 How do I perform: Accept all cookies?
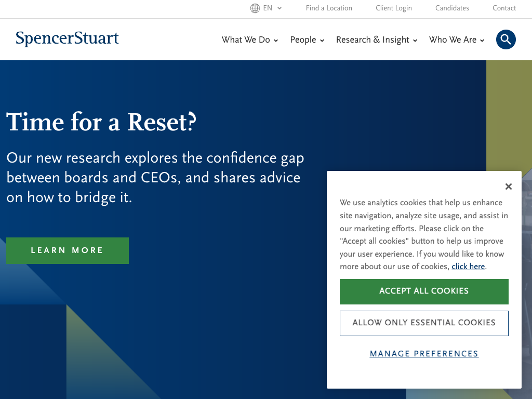424,291
